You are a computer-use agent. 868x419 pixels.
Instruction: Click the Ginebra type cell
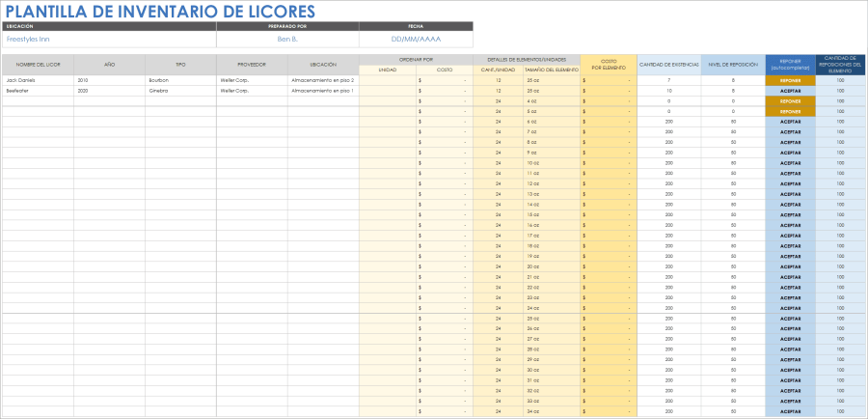pos(180,91)
